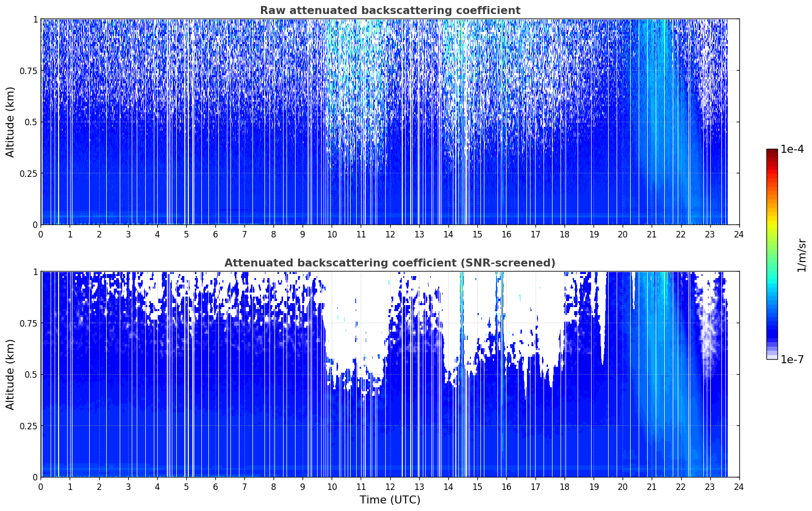Click hour tick "9" under the raw plot
The width and height of the screenshot is (812, 511).
coord(303,234)
